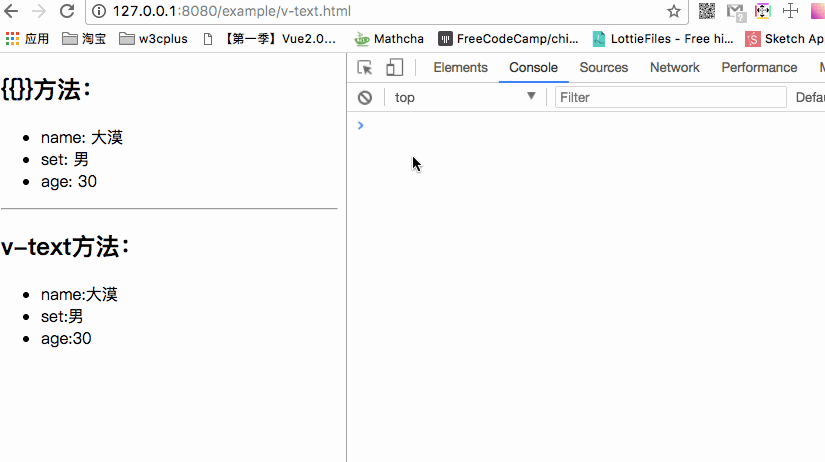
Task: Reload the page with the refresh icon
Action: coord(67,11)
